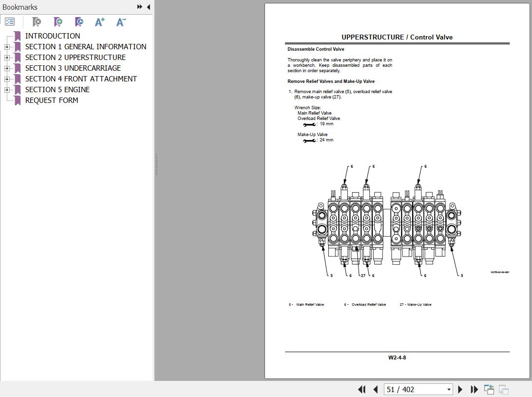Click the delete bookmark icon

tap(37, 22)
